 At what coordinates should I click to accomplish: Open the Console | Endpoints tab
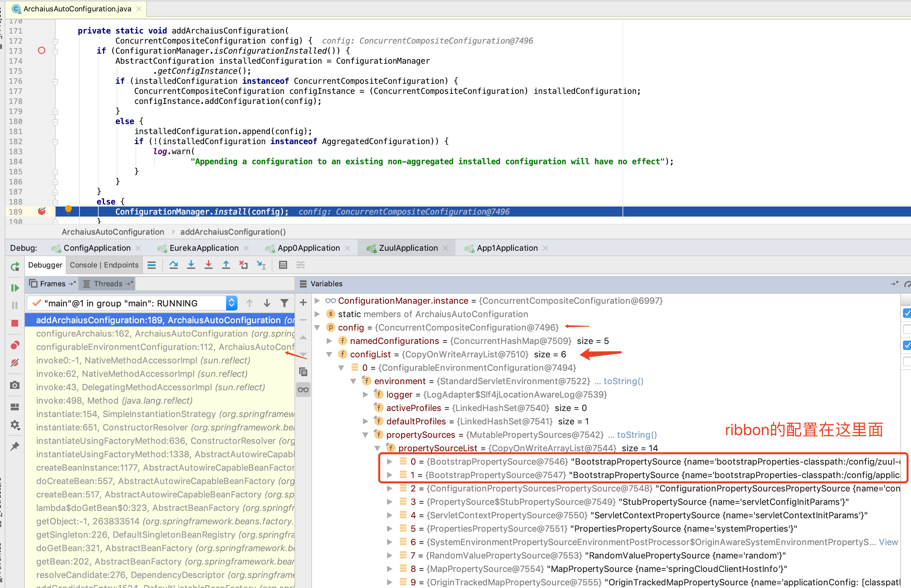pyautogui.click(x=104, y=265)
